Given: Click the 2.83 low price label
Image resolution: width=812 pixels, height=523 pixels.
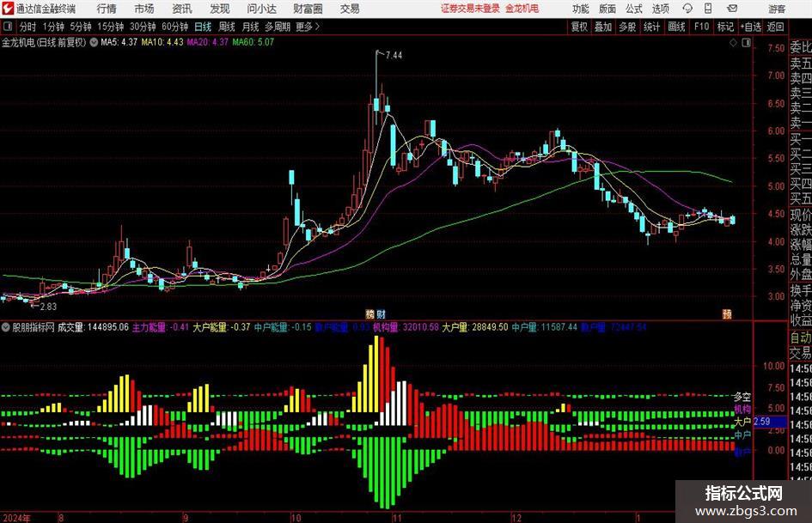Looking at the screenshot, I should (x=48, y=307).
